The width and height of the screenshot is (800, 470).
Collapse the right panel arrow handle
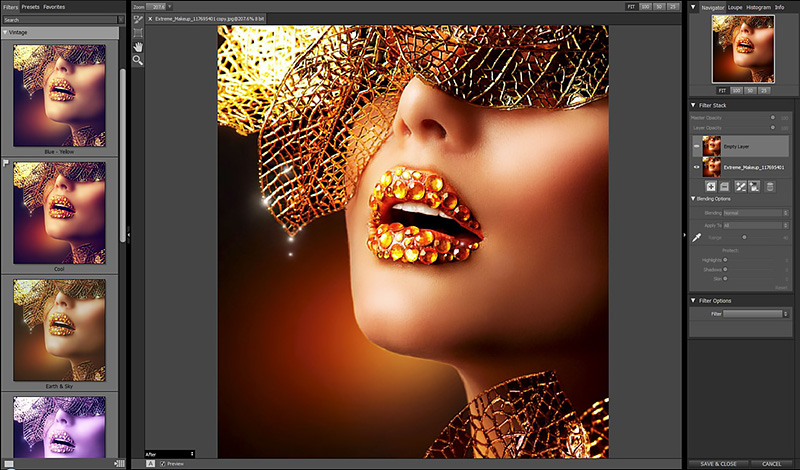point(685,235)
